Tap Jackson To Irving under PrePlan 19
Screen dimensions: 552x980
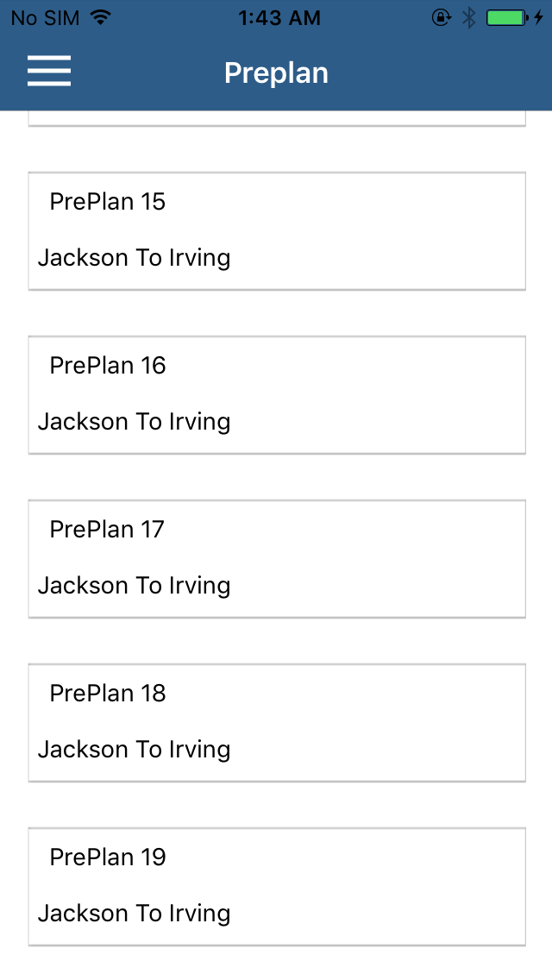pos(135,914)
